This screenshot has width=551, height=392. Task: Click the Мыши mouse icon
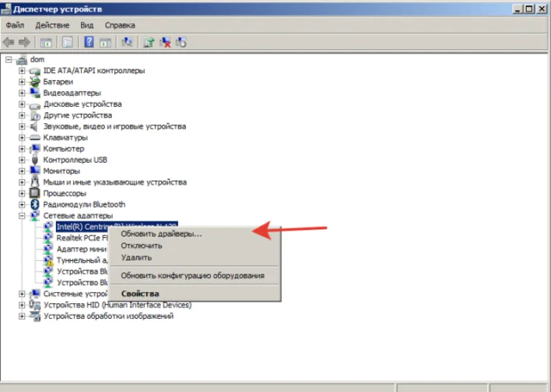[34, 182]
